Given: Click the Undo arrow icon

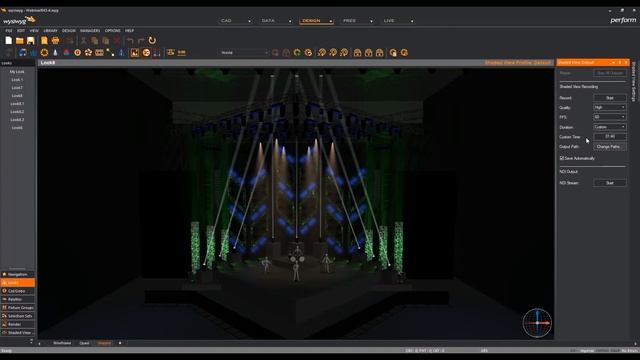Looking at the screenshot, I should point(130,40).
